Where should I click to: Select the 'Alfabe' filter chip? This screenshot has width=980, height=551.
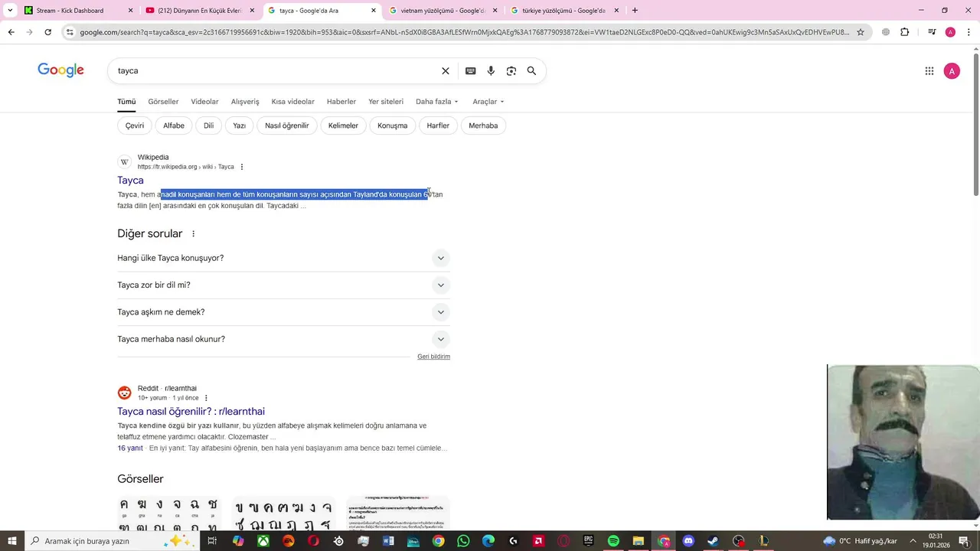(174, 126)
